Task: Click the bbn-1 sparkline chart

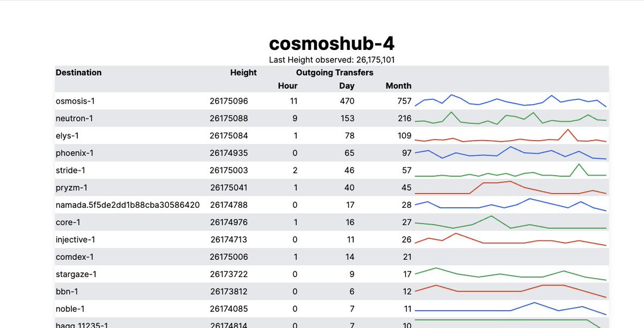Action: click(x=510, y=291)
